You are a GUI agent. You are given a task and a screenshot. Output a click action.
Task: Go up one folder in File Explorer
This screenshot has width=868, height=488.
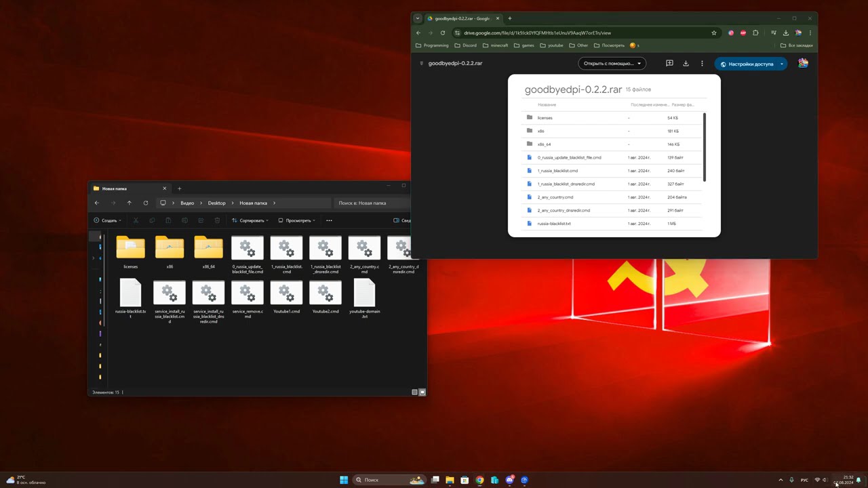tap(130, 203)
